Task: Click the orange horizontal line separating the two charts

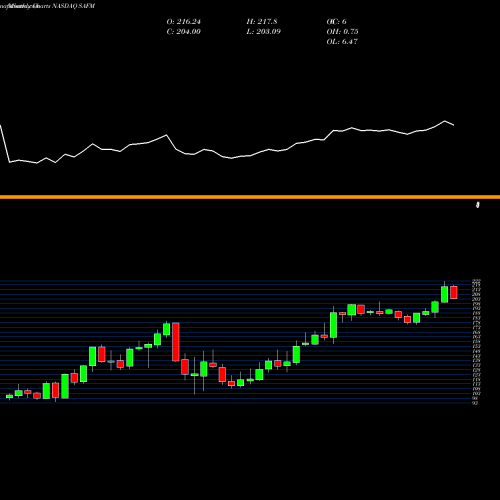Action: [x=250, y=197]
